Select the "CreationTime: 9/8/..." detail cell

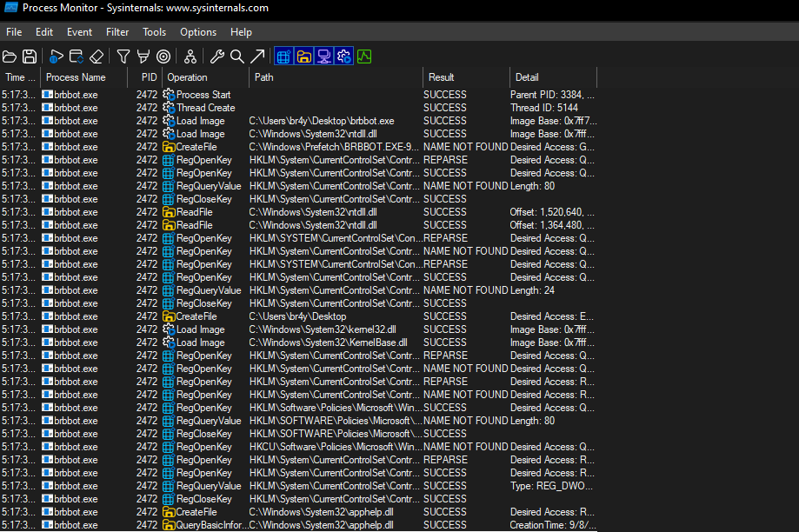553,525
